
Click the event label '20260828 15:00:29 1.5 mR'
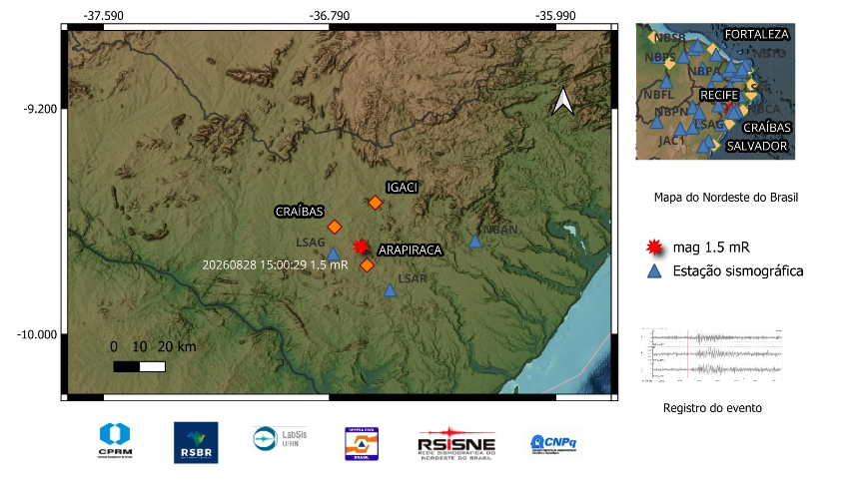click(x=275, y=265)
